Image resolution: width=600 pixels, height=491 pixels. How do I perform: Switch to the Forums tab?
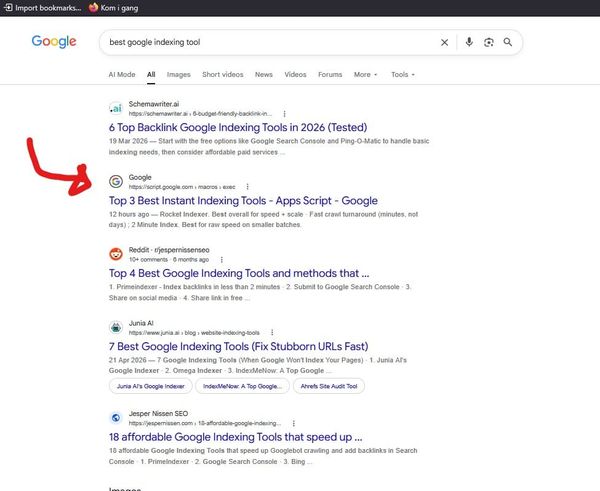click(x=330, y=75)
